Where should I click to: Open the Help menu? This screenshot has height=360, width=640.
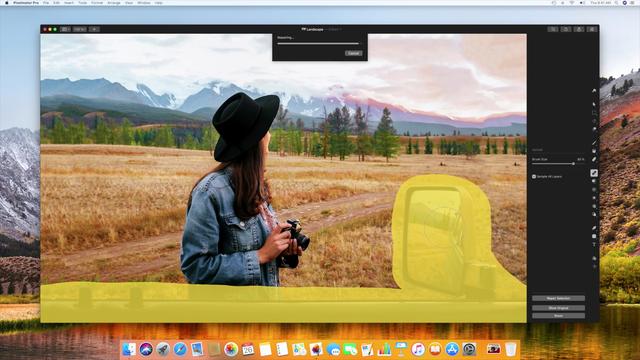pyautogui.click(x=159, y=3)
